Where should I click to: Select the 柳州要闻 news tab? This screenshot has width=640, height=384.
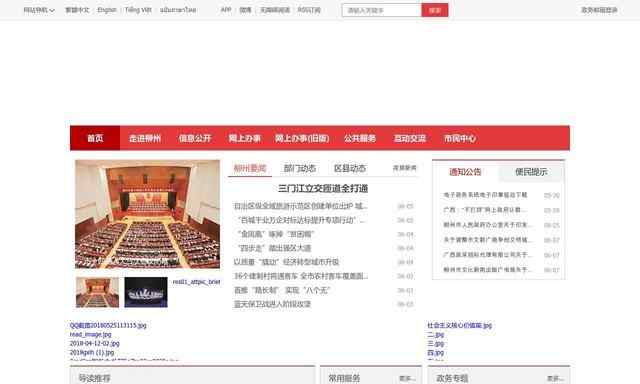(250, 168)
